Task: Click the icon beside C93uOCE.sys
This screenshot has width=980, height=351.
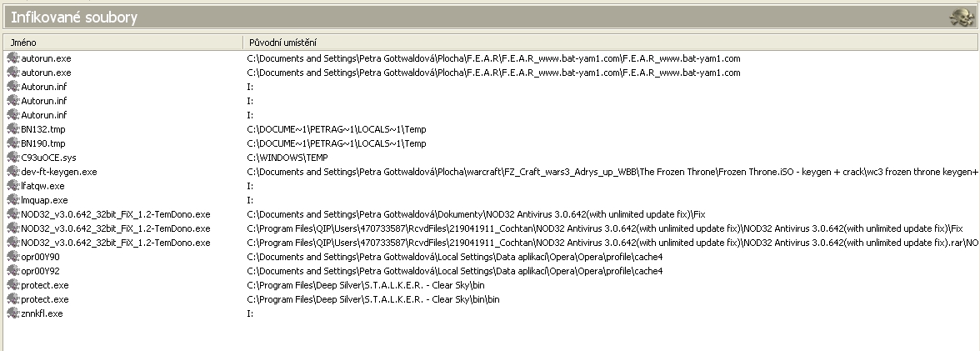Action: pos(12,158)
